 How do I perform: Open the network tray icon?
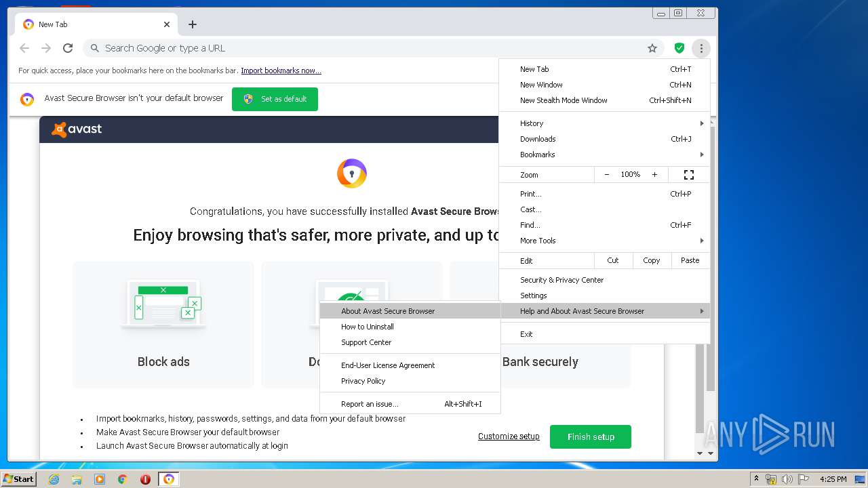(x=771, y=479)
